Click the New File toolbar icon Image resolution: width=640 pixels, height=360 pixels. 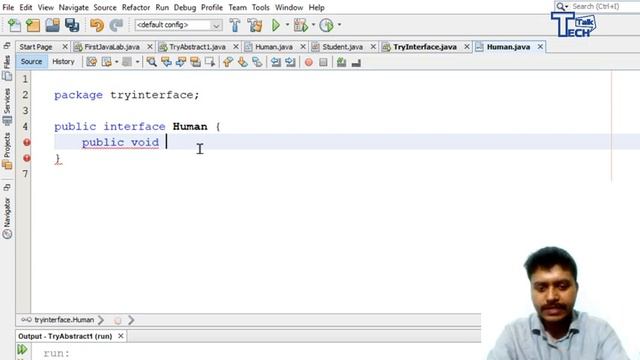(x=14, y=25)
